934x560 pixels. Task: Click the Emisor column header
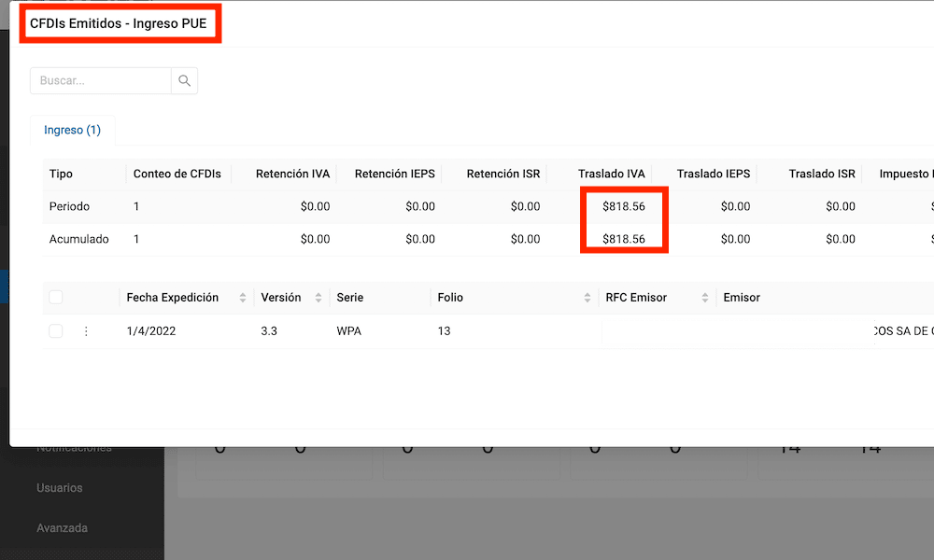[742, 298]
